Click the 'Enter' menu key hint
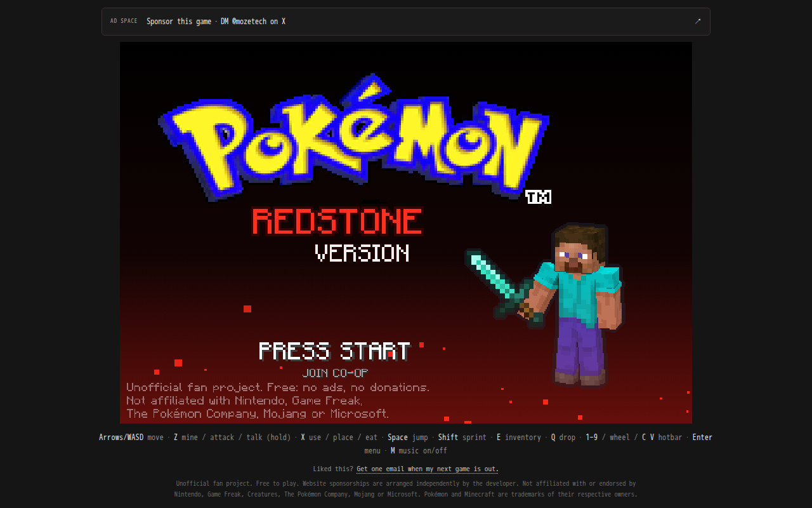This screenshot has height=508, width=812. 702,438
